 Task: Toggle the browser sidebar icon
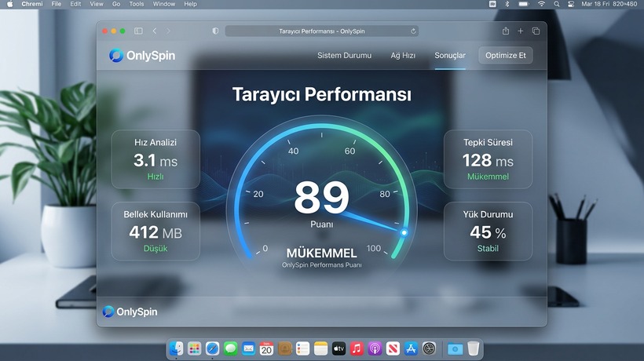click(138, 31)
